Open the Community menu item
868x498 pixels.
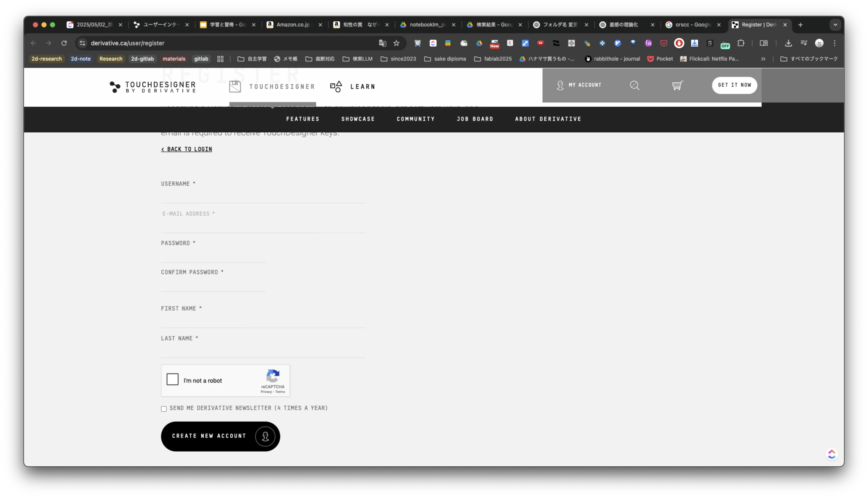pyautogui.click(x=416, y=119)
